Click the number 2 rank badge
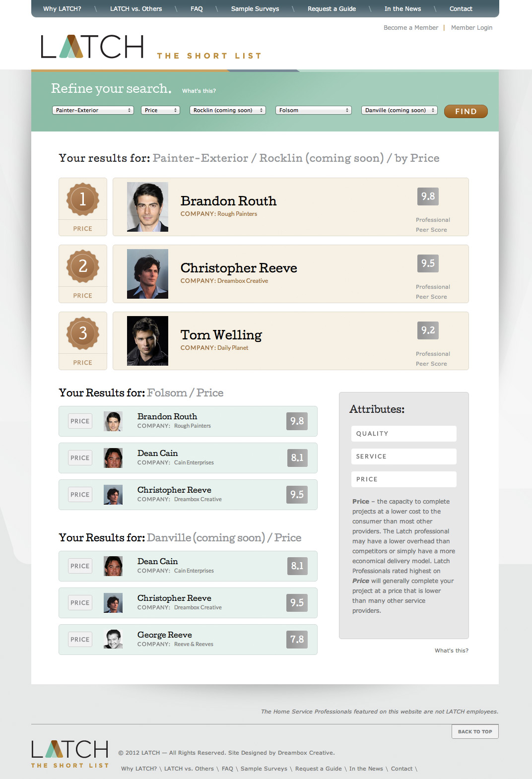The width and height of the screenshot is (532, 779). point(83,266)
